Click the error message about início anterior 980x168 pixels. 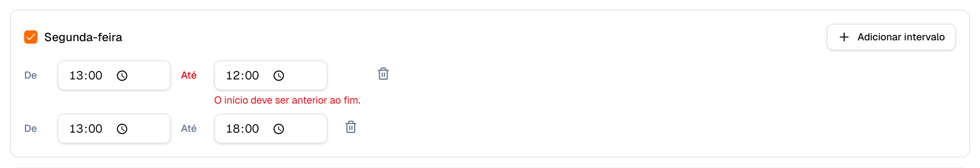click(287, 100)
